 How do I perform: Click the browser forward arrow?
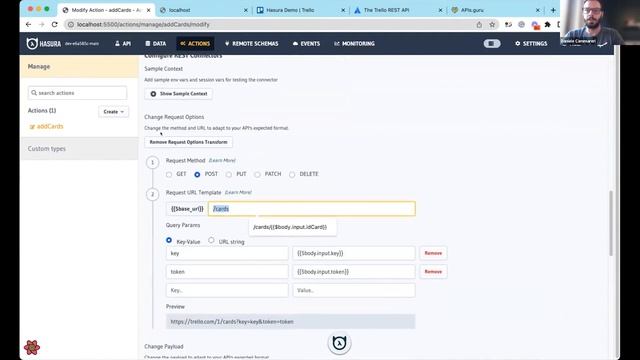[41, 24]
